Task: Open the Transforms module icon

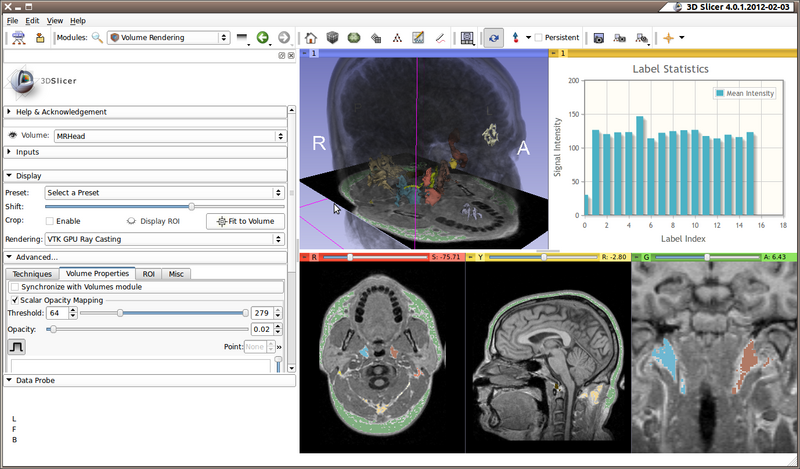Action: click(376, 38)
